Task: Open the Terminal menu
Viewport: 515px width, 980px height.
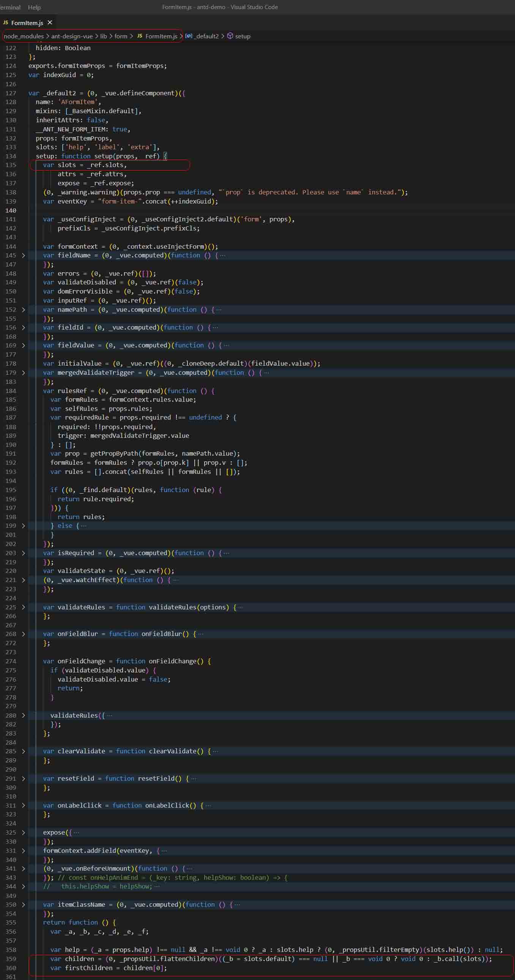Action: tap(10, 7)
